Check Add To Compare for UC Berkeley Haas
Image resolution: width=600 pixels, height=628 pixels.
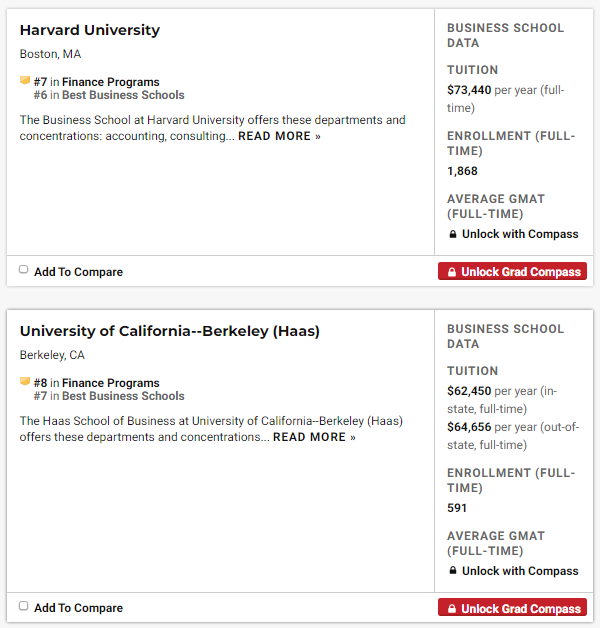point(24,606)
